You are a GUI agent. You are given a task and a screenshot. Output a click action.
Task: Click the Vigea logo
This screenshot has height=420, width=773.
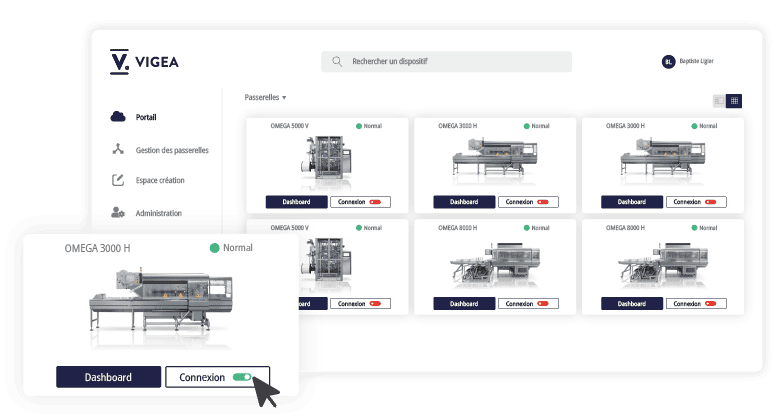(144, 62)
